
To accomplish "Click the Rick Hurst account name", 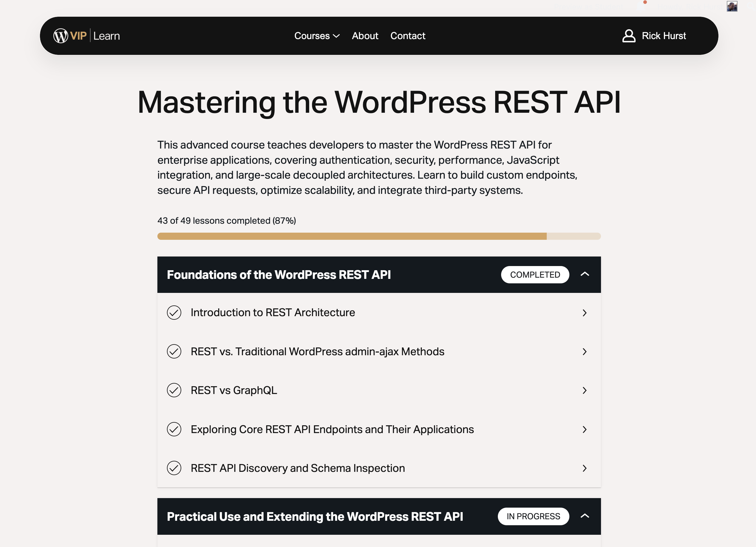I will point(664,36).
